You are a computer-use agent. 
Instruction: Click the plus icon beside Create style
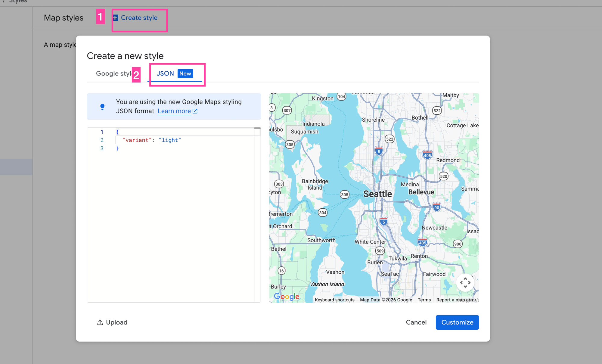tap(116, 17)
